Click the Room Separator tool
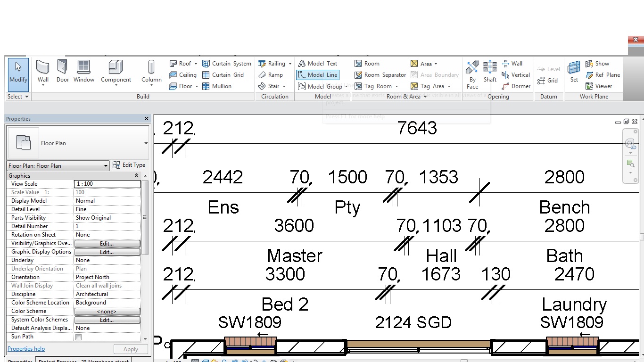The width and height of the screenshot is (644, 362). [x=380, y=75]
